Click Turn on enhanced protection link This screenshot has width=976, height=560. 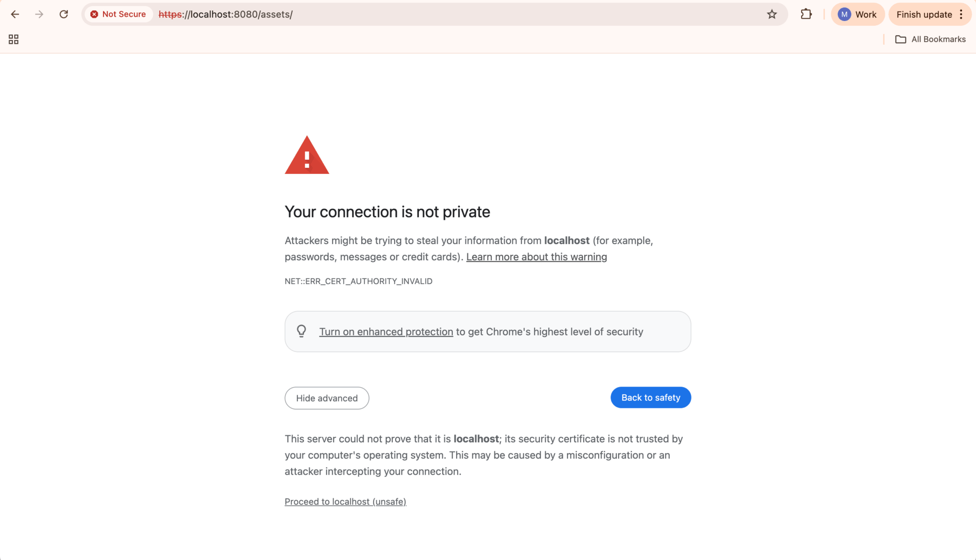coord(386,332)
